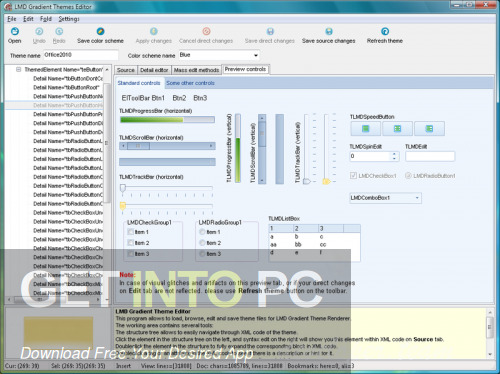Click the horizontal TLMDProgressBar
Image resolution: width=500 pixels, height=374 pixels.
coord(167,120)
